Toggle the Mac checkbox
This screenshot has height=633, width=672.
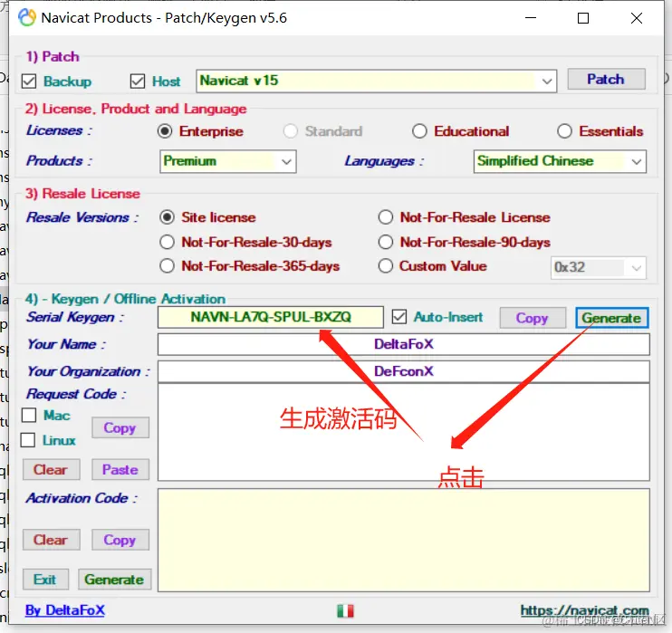point(29,415)
